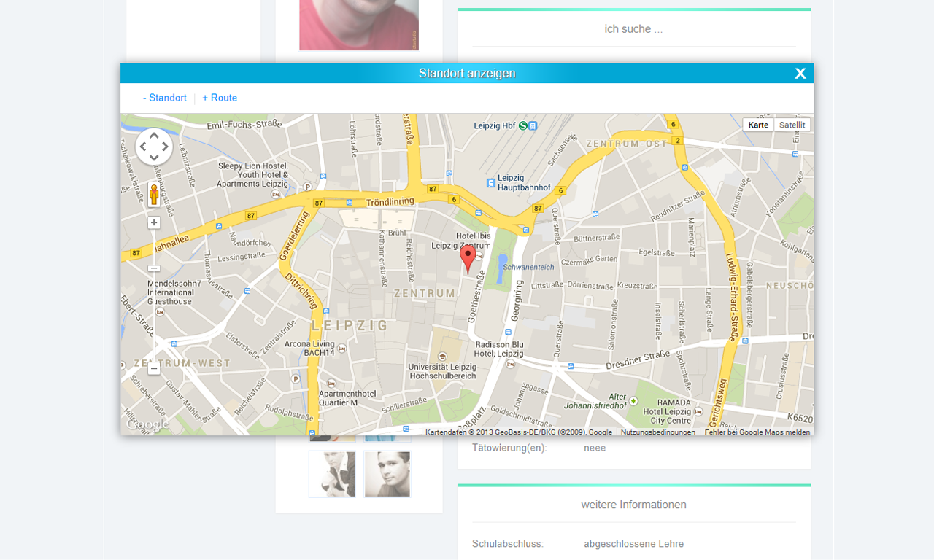Click the ZENTRUM-OST district label
Image resolution: width=934 pixels, height=560 pixels.
click(627, 144)
